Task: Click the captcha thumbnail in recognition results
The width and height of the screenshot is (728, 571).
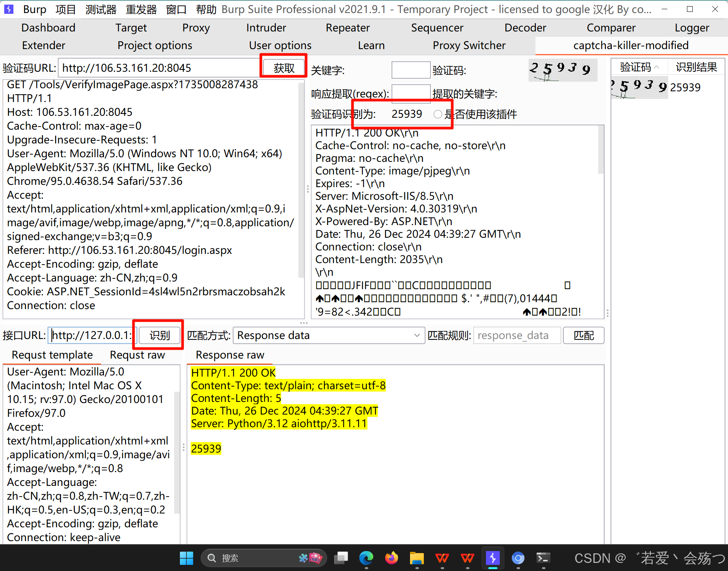Action: tap(639, 87)
